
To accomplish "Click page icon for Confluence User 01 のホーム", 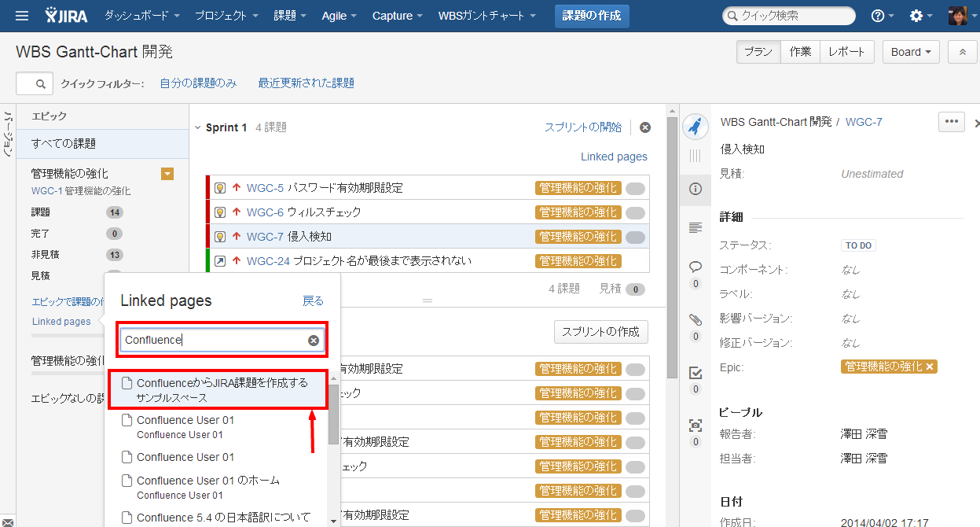I will [126, 481].
